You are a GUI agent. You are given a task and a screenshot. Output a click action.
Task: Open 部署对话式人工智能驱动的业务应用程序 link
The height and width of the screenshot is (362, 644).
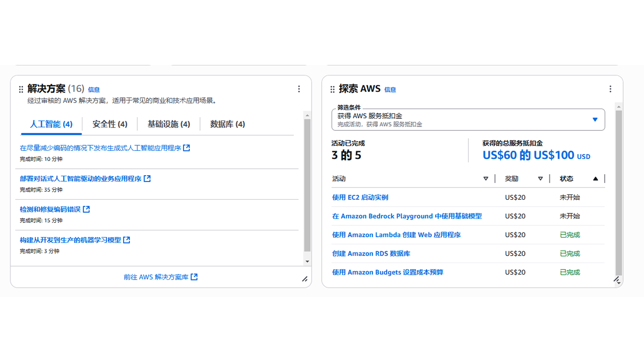[x=81, y=179]
